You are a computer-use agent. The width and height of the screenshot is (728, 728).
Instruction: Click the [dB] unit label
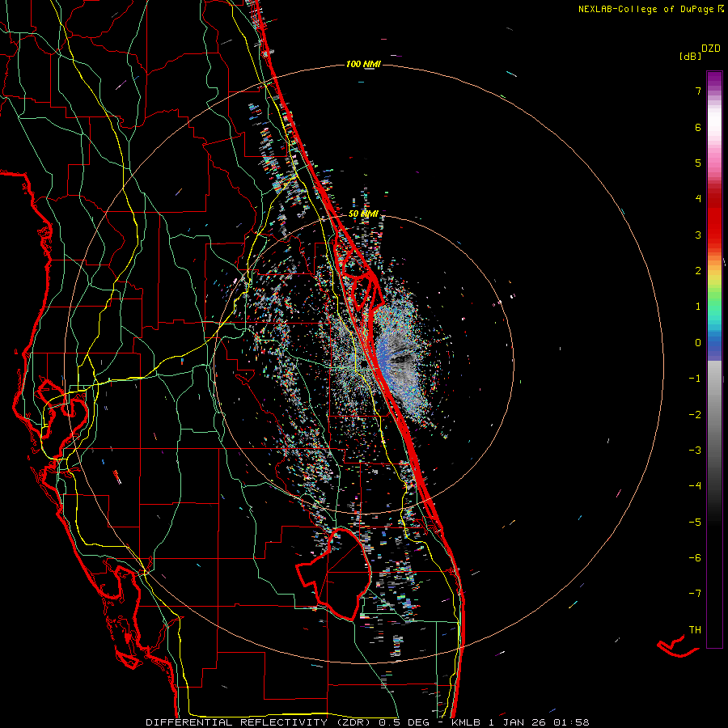(x=690, y=56)
